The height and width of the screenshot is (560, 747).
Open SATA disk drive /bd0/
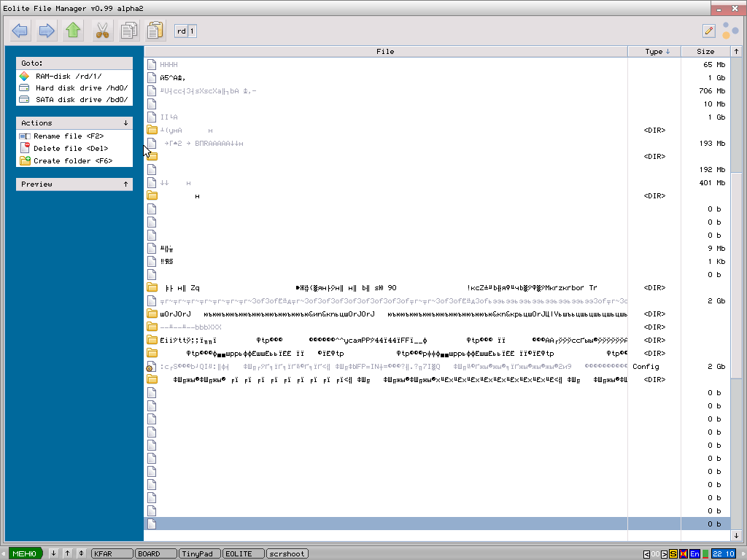pos(82,99)
